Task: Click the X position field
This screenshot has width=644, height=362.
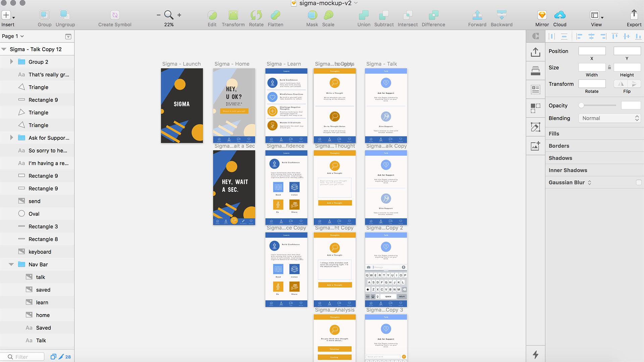Action: 592,51
